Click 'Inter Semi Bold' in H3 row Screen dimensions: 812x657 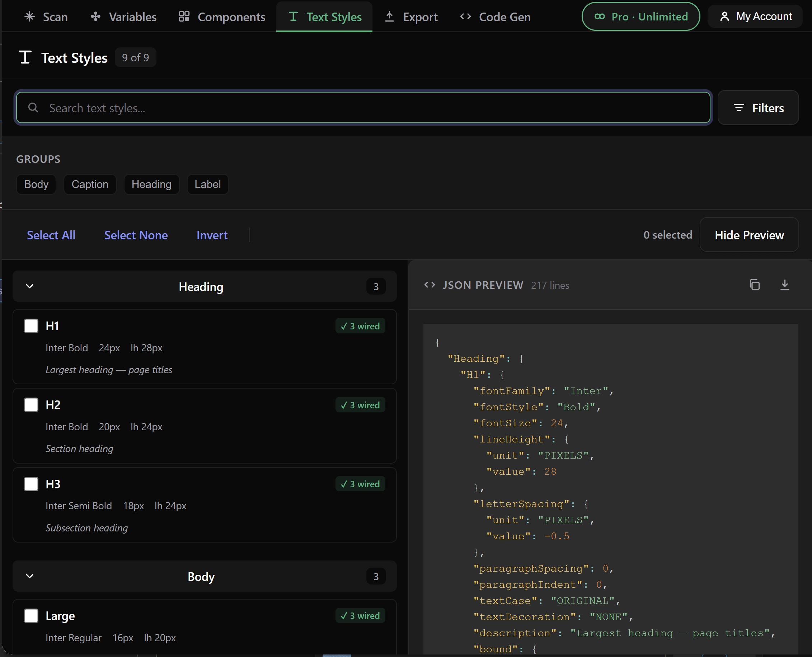pyautogui.click(x=79, y=506)
